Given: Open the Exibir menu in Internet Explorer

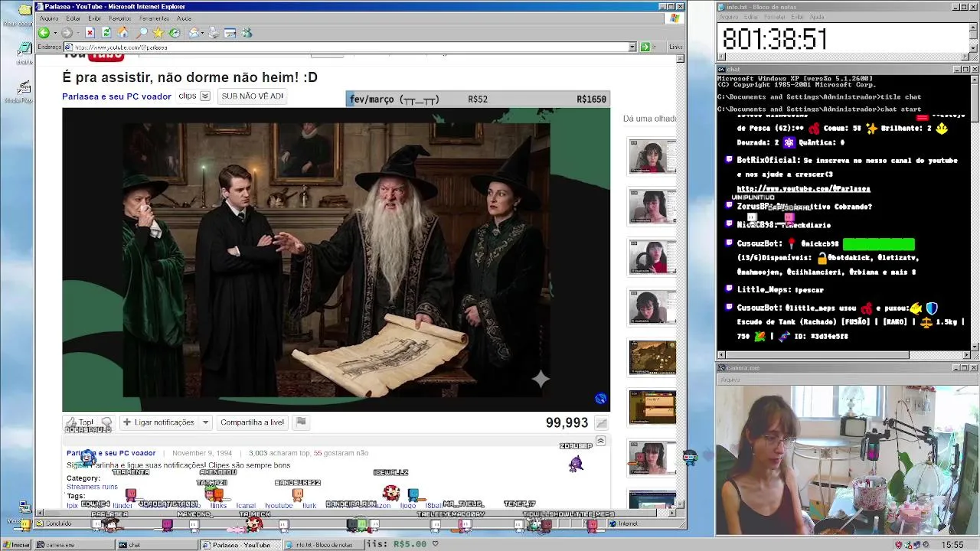Looking at the screenshot, I should (94, 18).
